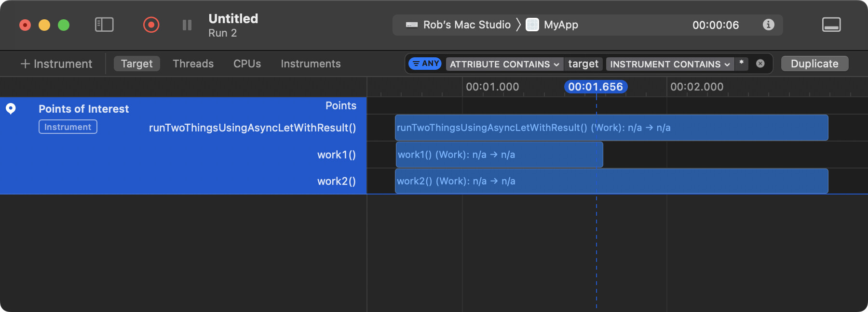Start recording with the red record button
Image resolution: width=868 pixels, height=312 pixels.
(x=151, y=25)
